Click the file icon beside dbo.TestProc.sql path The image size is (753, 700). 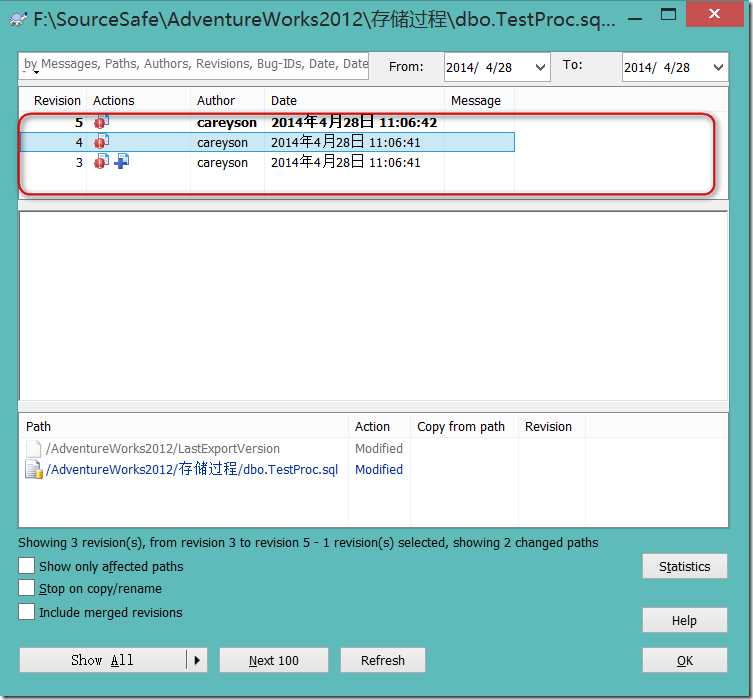(x=34, y=470)
